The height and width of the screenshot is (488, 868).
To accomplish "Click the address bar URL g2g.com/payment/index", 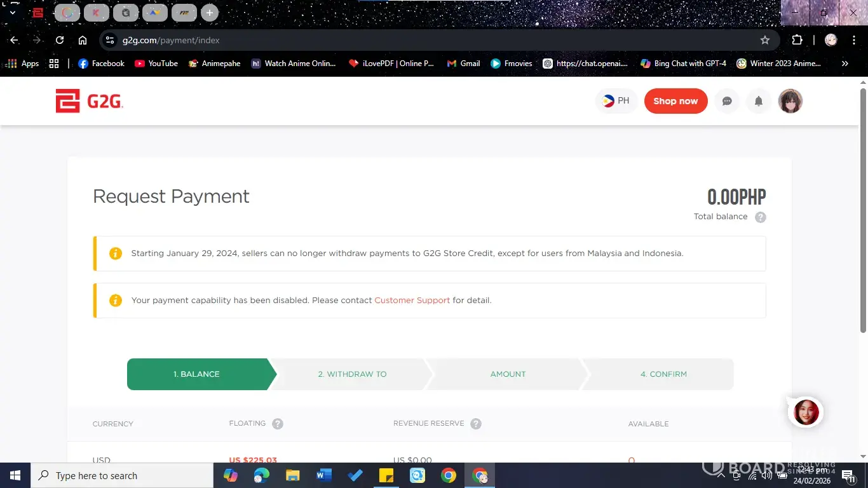I will (171, 40).
